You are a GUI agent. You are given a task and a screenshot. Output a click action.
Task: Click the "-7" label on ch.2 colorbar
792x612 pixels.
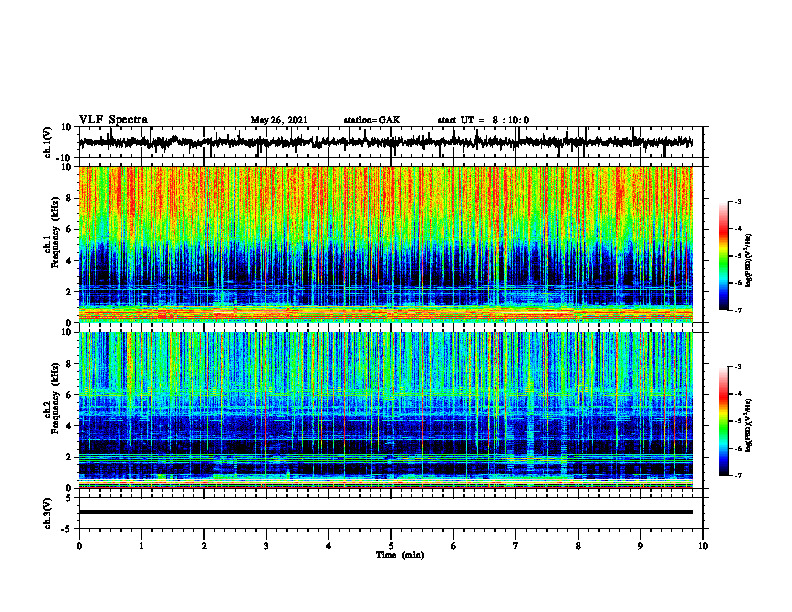737,475
